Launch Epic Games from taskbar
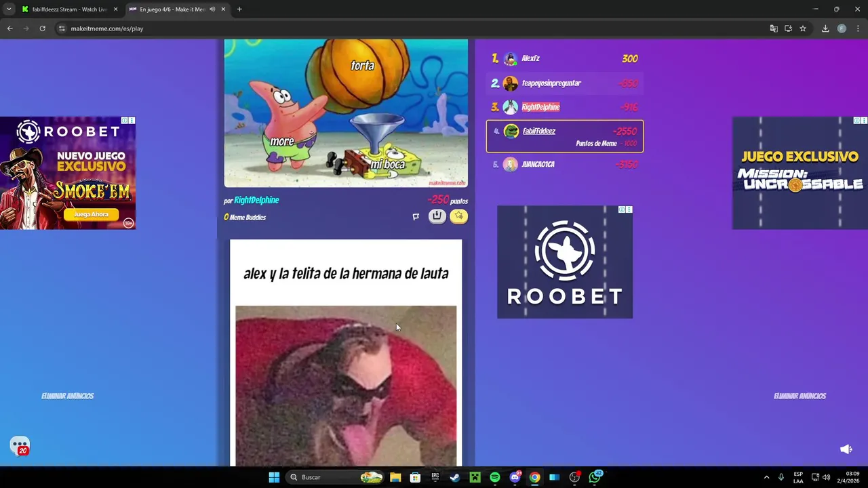 coord(435,477)
